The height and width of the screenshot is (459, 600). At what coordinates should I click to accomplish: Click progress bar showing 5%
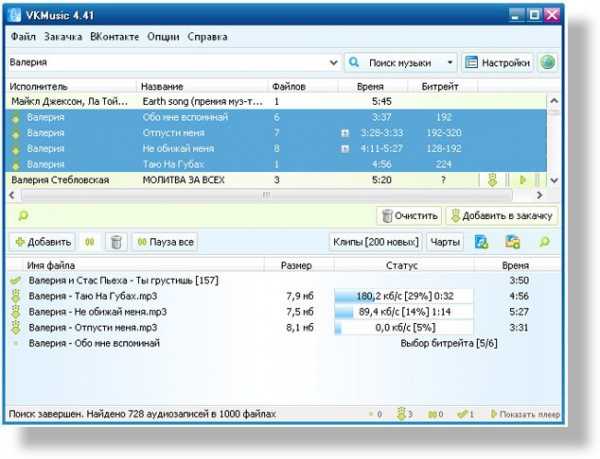pos(404,327)
